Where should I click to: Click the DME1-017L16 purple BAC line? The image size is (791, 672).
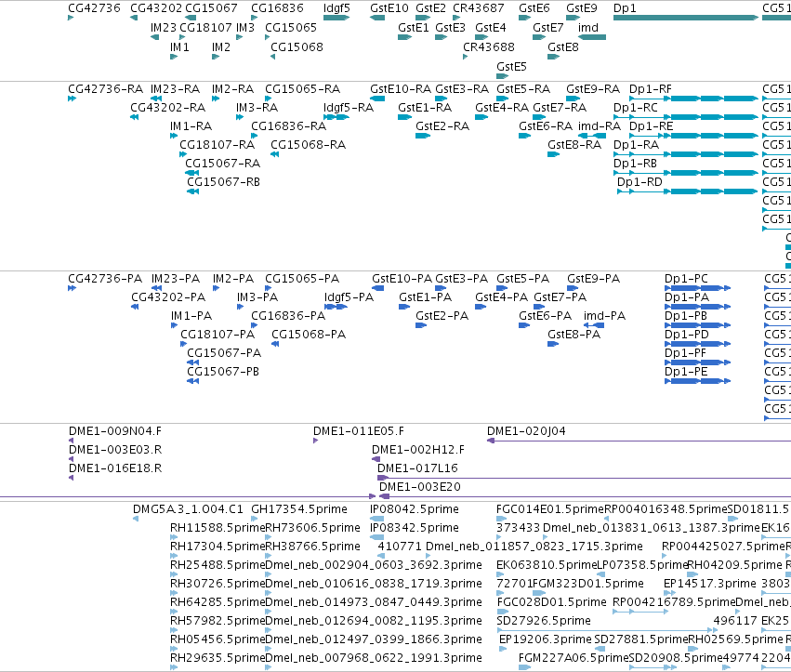tap(584, 478)
